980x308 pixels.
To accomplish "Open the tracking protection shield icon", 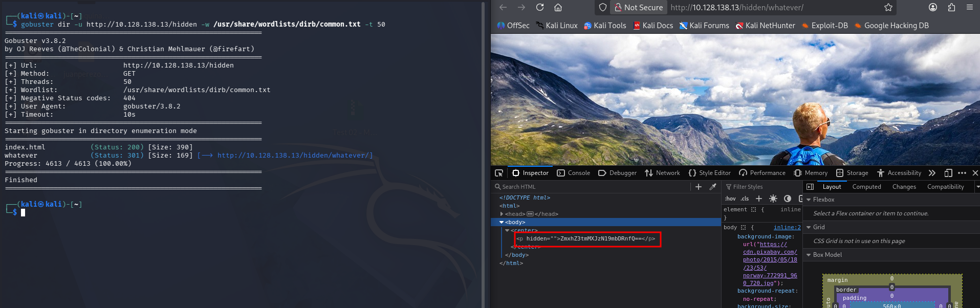I will point(603,7).
